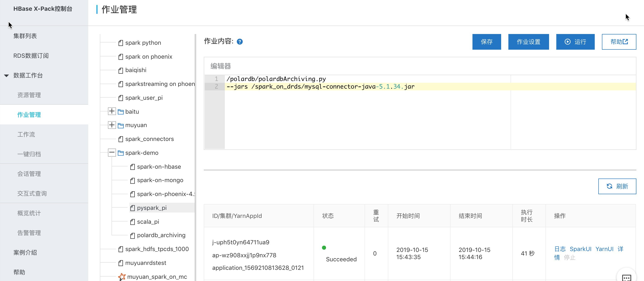Click the baitu folder icon

click(121, 112)
